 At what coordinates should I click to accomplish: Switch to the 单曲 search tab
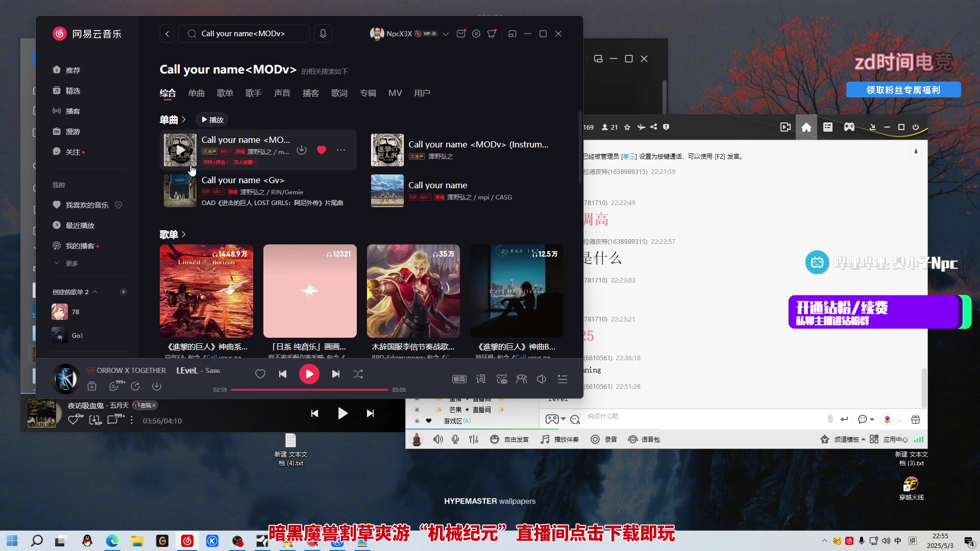click(x=196, y=93)
